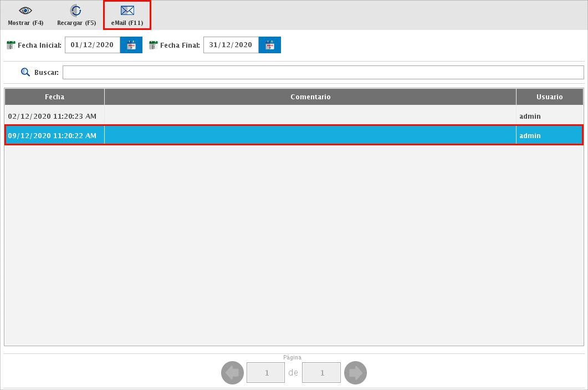This screenshot has width=588, height=390.
Task: Open the Fecha Inicial calendar picker
Action: 131,45
